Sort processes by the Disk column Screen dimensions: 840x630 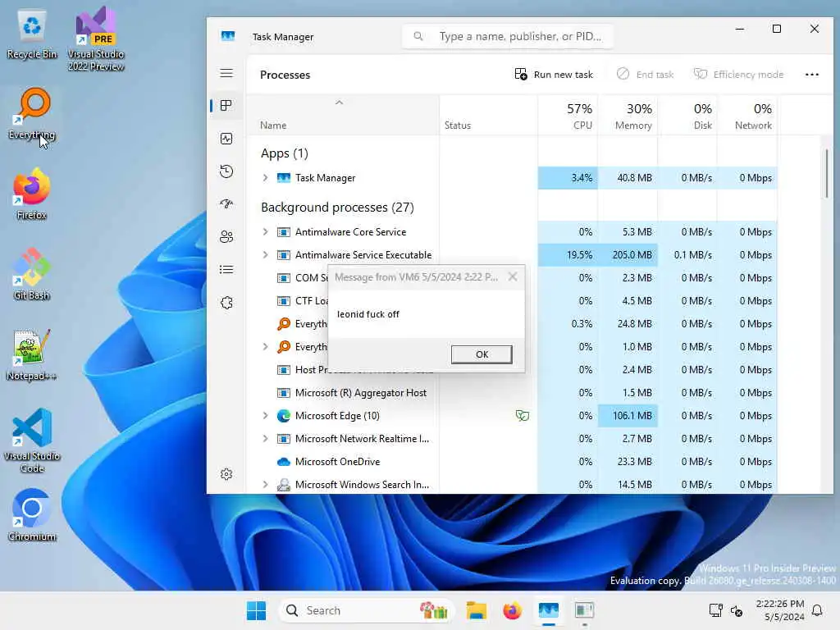[x=688, y=116]
